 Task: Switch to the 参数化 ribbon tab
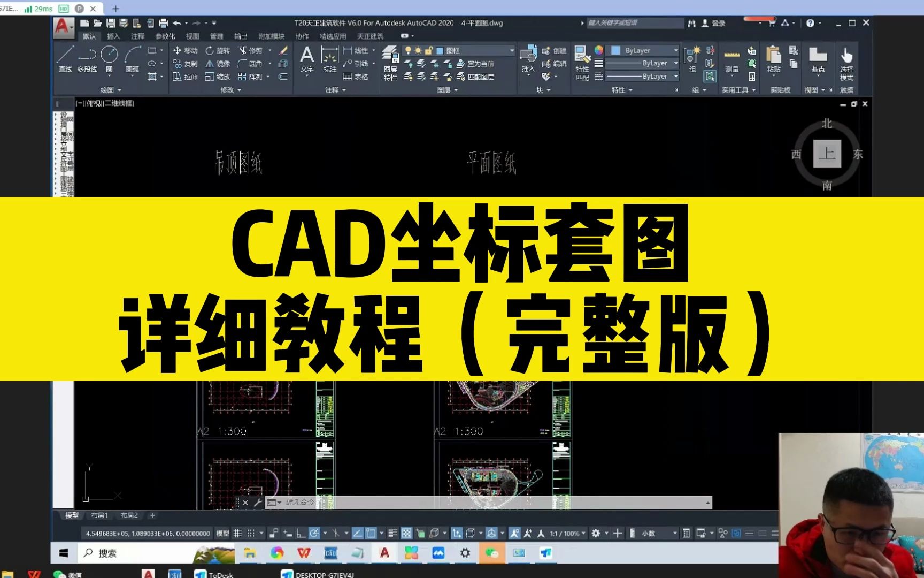point(165,36)
